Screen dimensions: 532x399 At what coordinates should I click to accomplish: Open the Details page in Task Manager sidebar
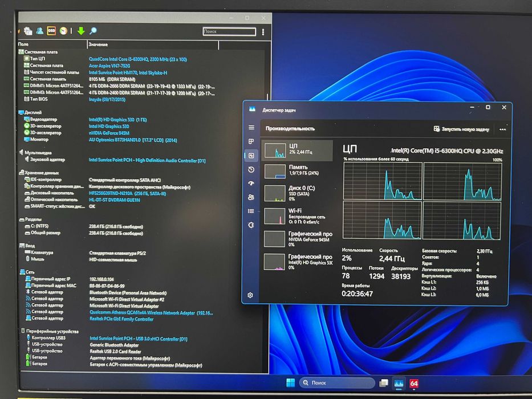point(251,211)
